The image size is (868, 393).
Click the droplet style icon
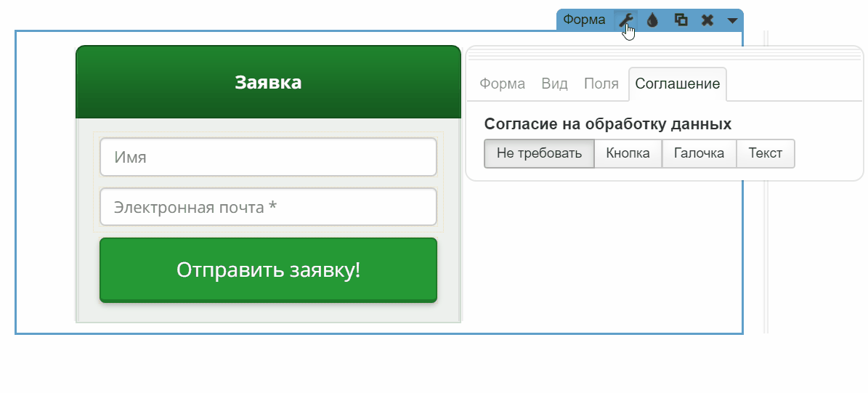[x=652, y=20]
